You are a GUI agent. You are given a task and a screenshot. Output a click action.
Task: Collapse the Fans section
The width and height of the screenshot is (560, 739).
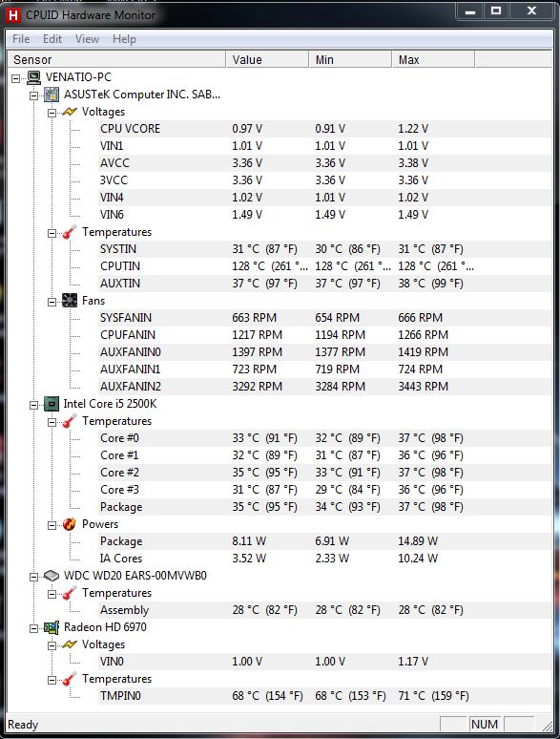pos(52,302)
